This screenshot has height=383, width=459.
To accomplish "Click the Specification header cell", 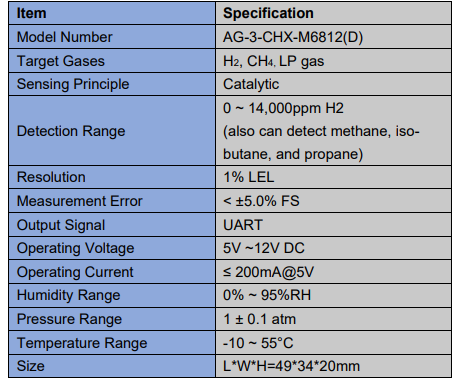I will (x=333, y=13).
